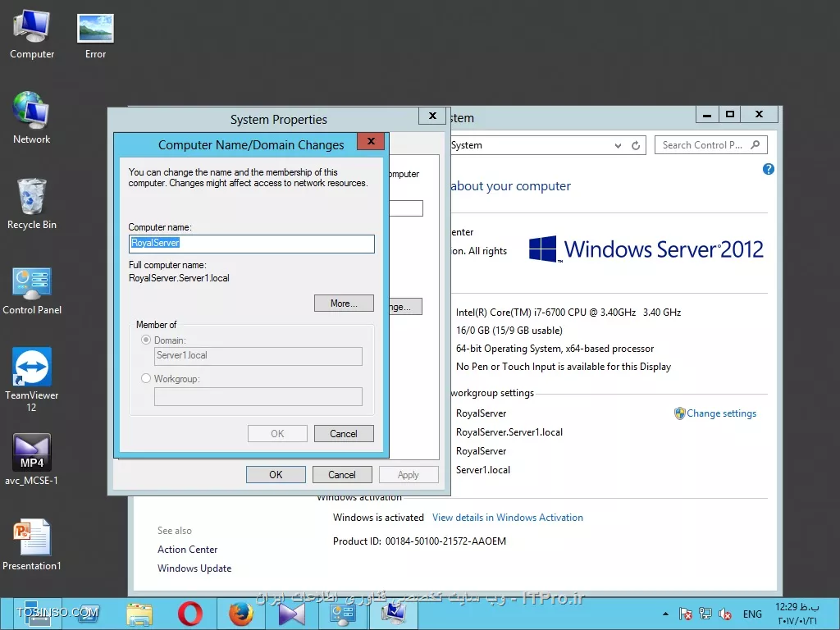Launch Firefox from the taskbar
This screenshot has width=840, height=630.
click(241, 614)
